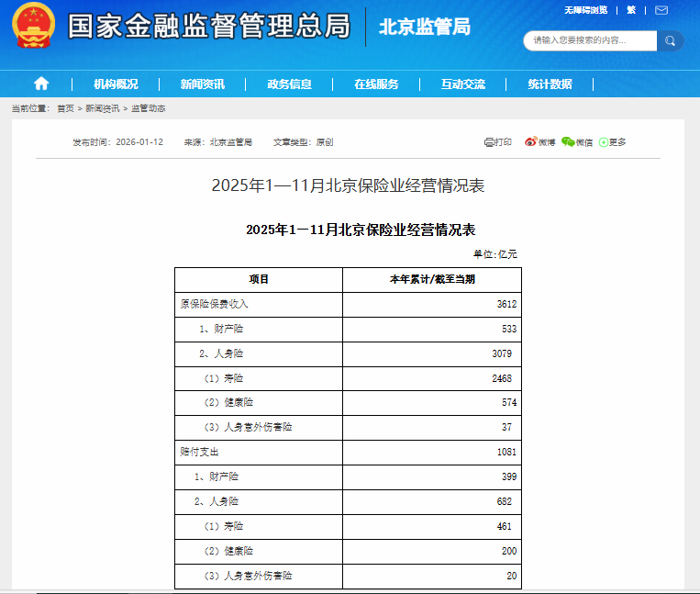
Task: Open the 政务信息 menu
Action: [289, 84]
